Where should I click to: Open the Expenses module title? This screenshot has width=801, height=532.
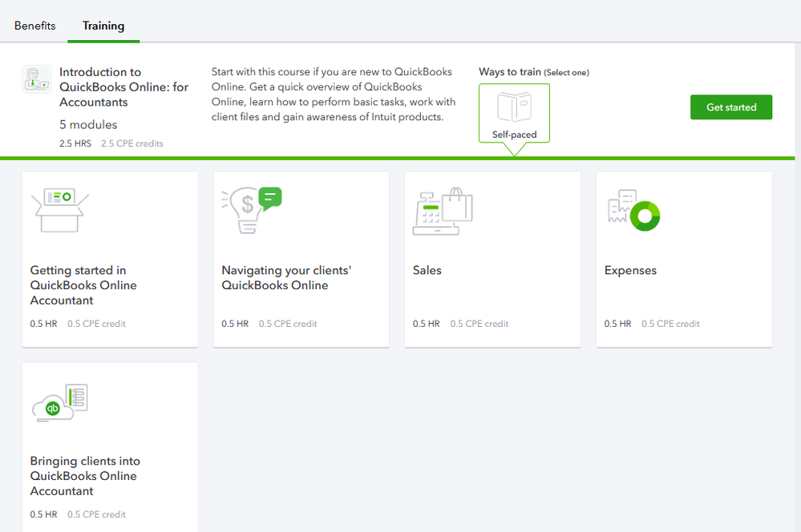tap(630, 271)
